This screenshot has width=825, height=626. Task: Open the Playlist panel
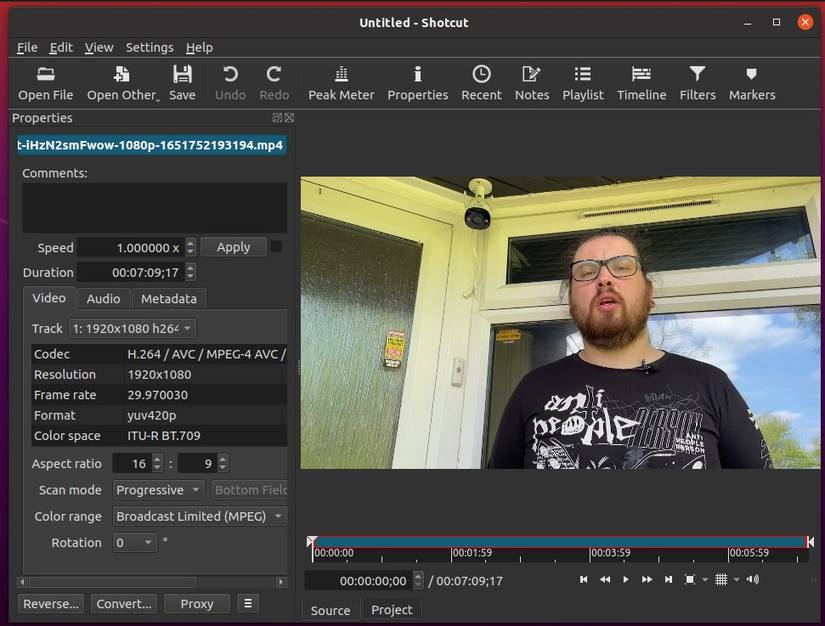click(x=582, y=83)
